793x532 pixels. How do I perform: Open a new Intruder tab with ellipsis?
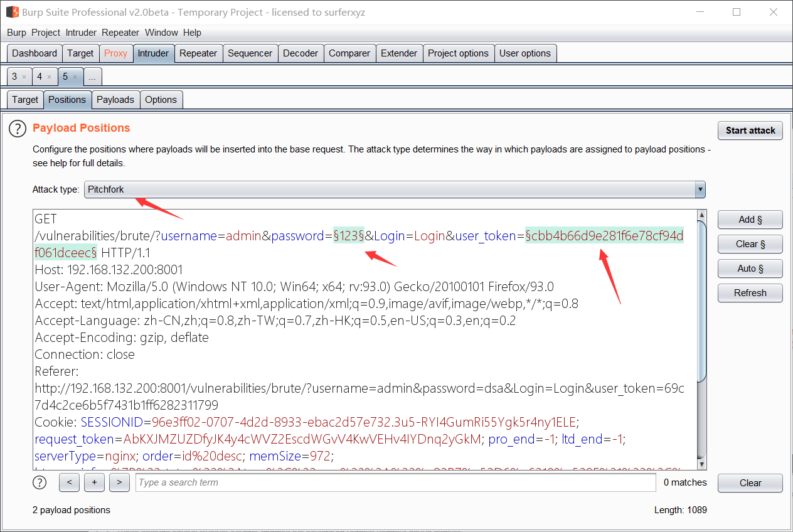click(x=92, y=77)
